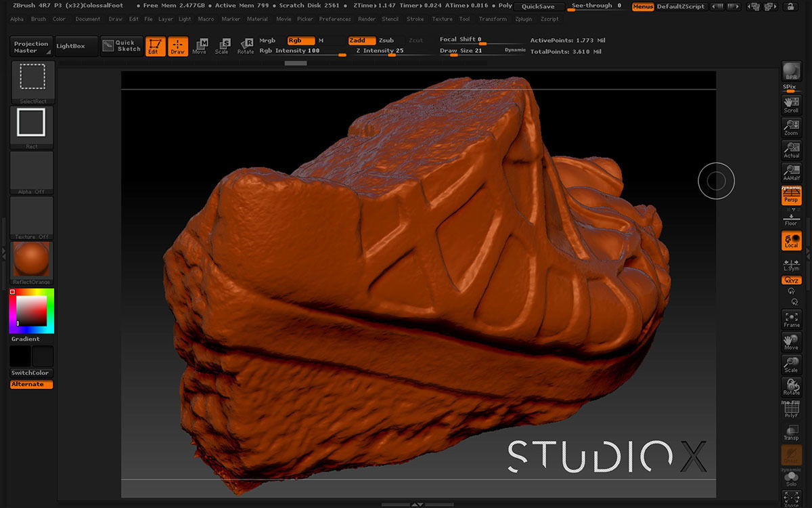Click the Frame mesh icon
812x508 pixels.
(791, 319)
